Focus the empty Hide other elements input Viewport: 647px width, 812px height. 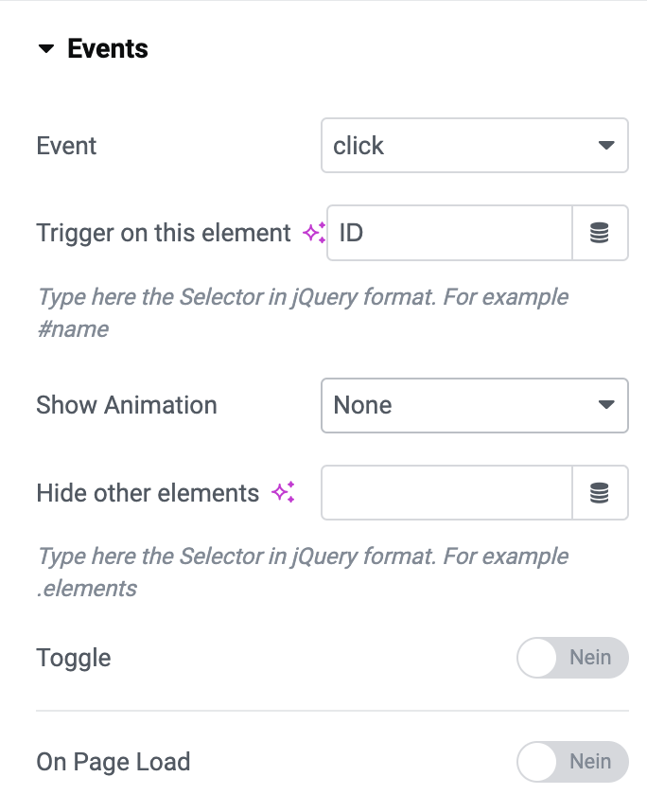point(446,492)
